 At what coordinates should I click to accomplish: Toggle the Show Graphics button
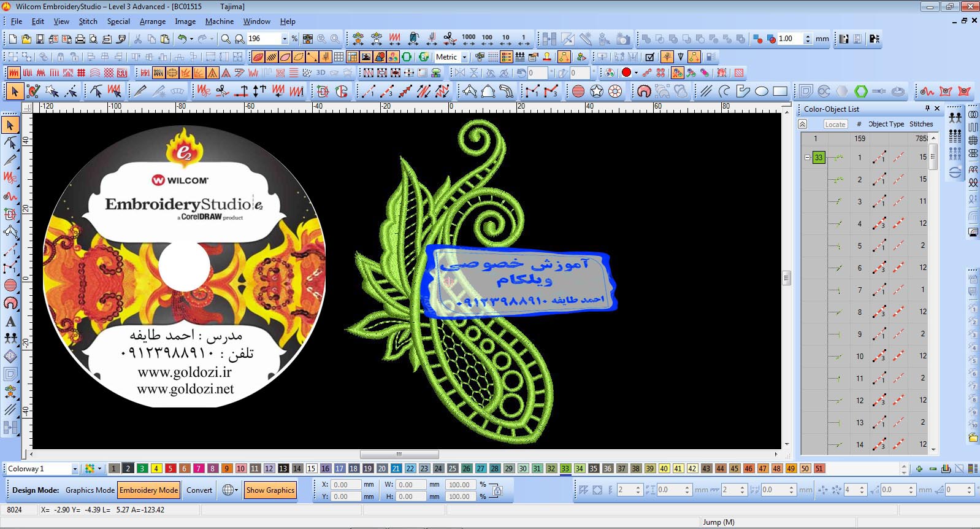(270, 490)
